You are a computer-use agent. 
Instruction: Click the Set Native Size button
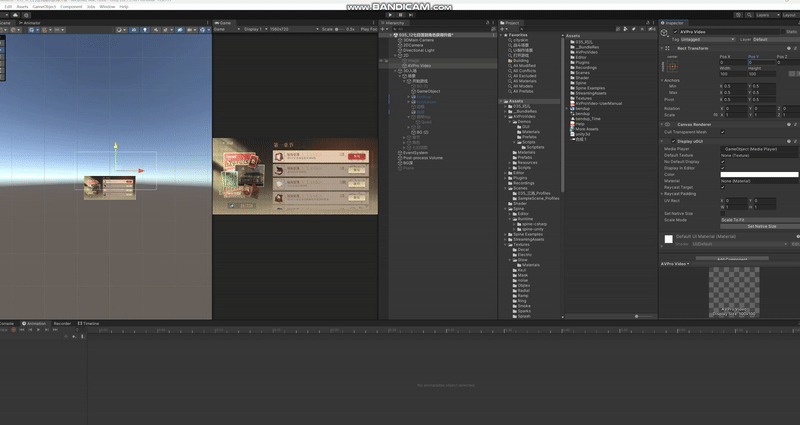pos(760,226)
